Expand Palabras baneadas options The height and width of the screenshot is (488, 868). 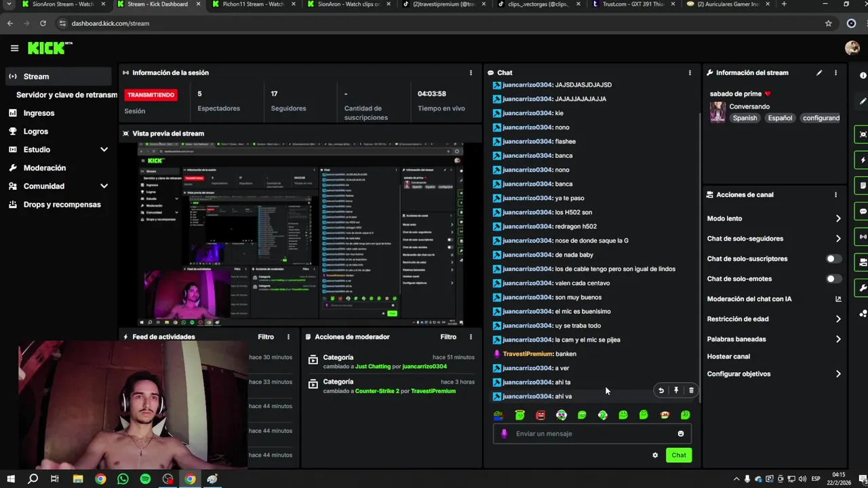click(x=838, y=339)
